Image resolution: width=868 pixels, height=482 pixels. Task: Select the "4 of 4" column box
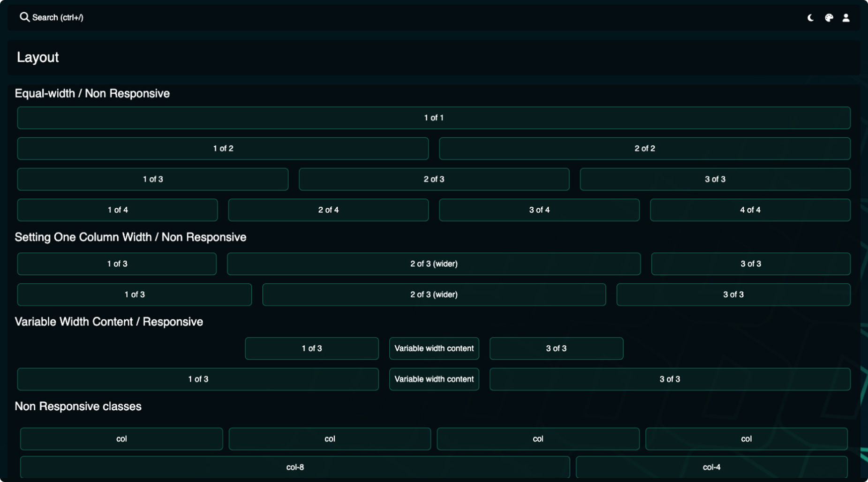750,210
